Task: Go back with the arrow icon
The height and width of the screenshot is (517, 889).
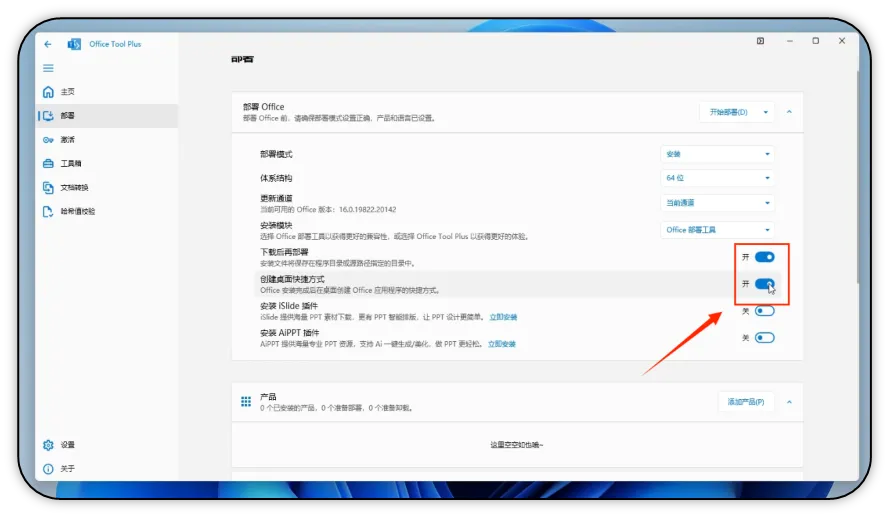Action: click(48, 44)
